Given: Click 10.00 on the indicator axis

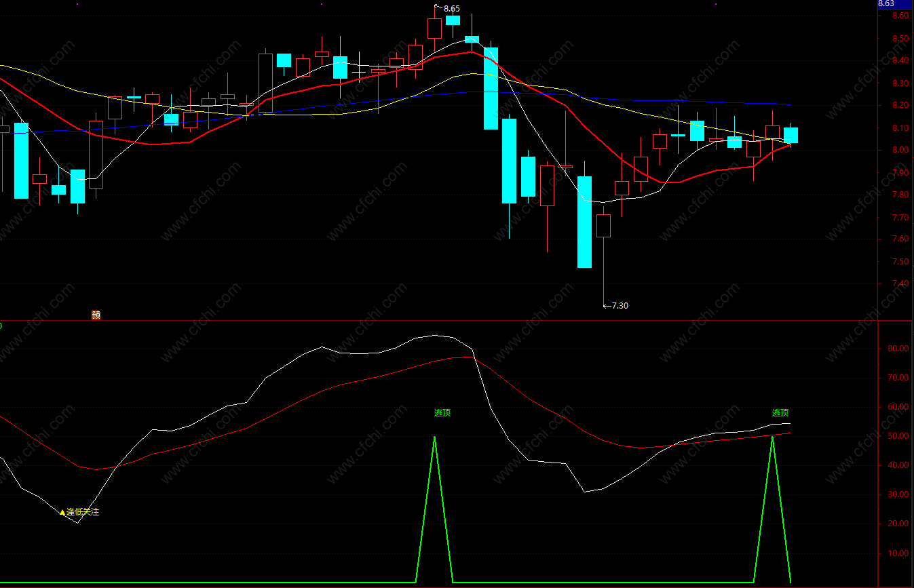Looking at the screenshot, I should point(898,553).
